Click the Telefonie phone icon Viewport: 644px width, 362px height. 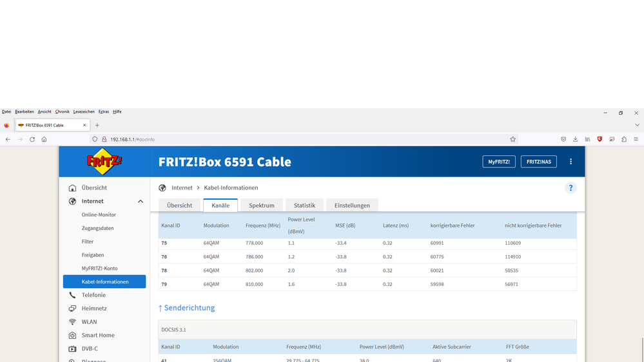pyautogui.click(x=72, y=295)
